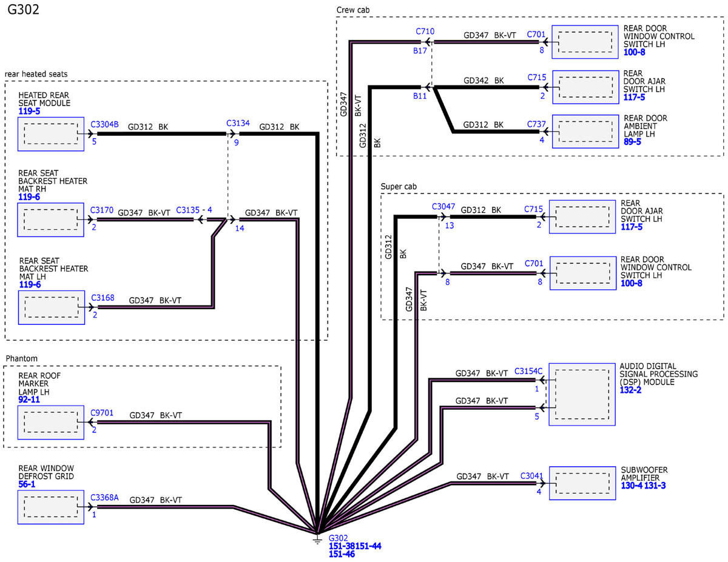Viewport: 728px width, 562px height.
Task: Click connector label C710
Action: point(425,32)
